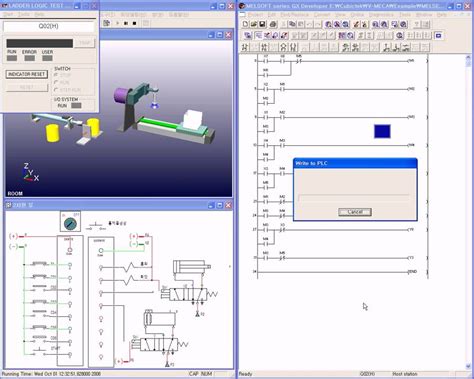Screen dimensions: 474x379
Task: Click the INDICATOR RESET button
Action: (27, 74)
